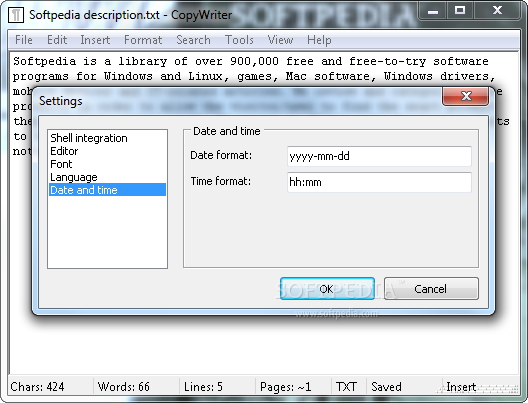
Task: Open the Format menu
Action: click(x=143, y=40)
